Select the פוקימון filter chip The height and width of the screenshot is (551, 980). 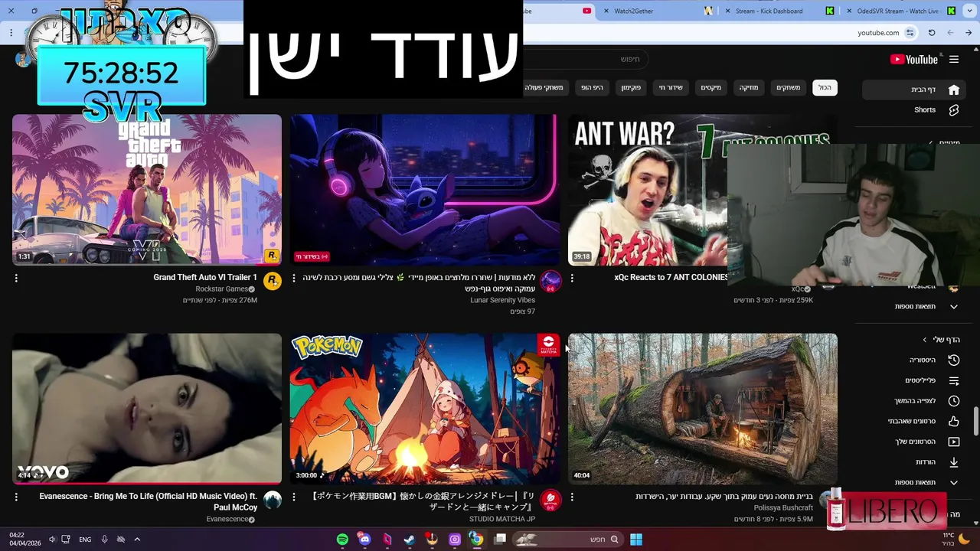coord(630,88)
